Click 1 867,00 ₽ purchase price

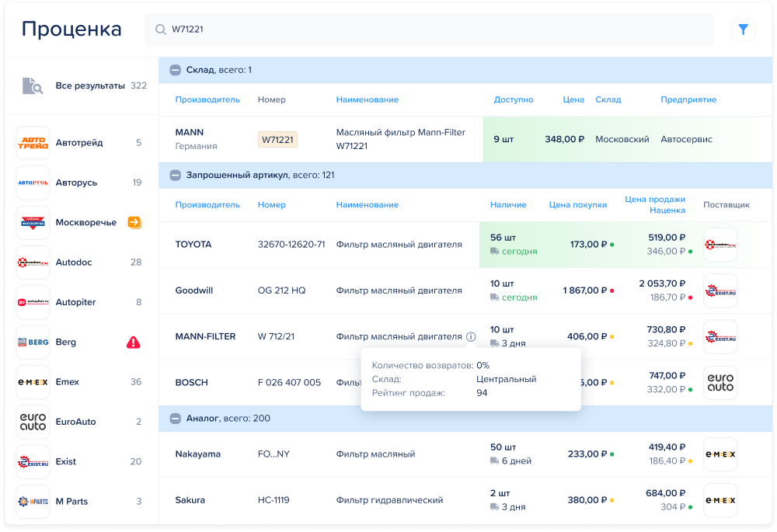coord(585,290)
